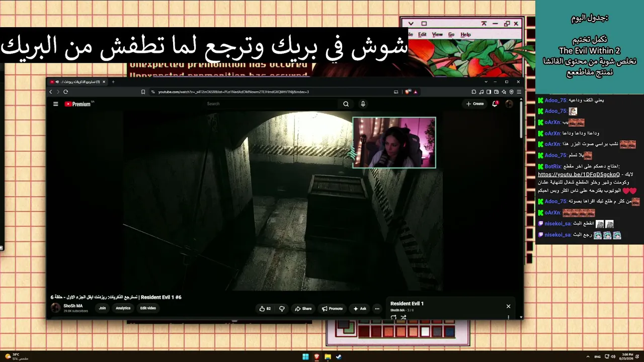
Task: Go to YouTube Premium home logo
Action: click(x=78, y=104)
